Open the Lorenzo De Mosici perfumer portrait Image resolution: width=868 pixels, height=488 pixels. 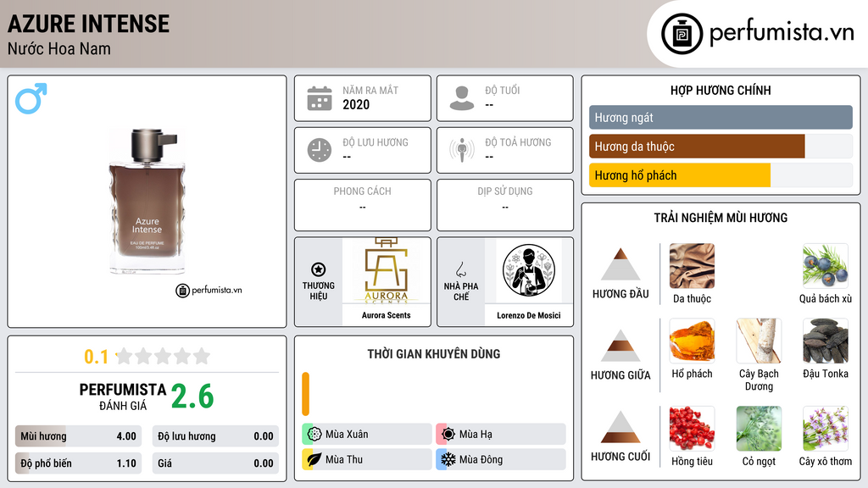[529, 270]
